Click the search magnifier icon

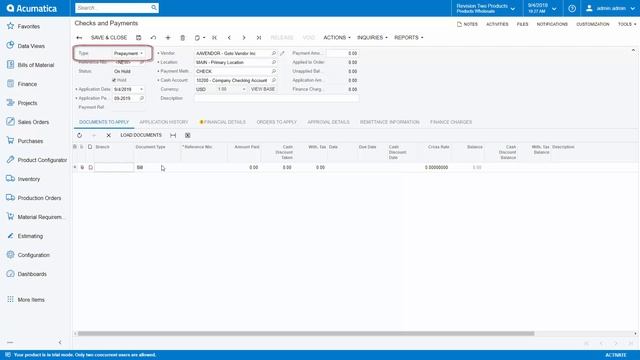pos(154,8)
